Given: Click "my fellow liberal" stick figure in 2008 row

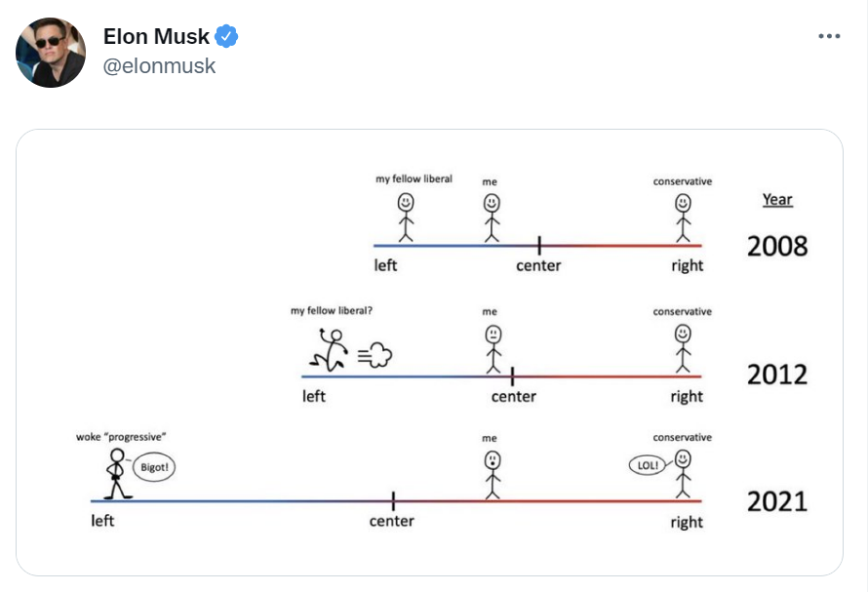Looking at the screenshot, I should (406, 217).
